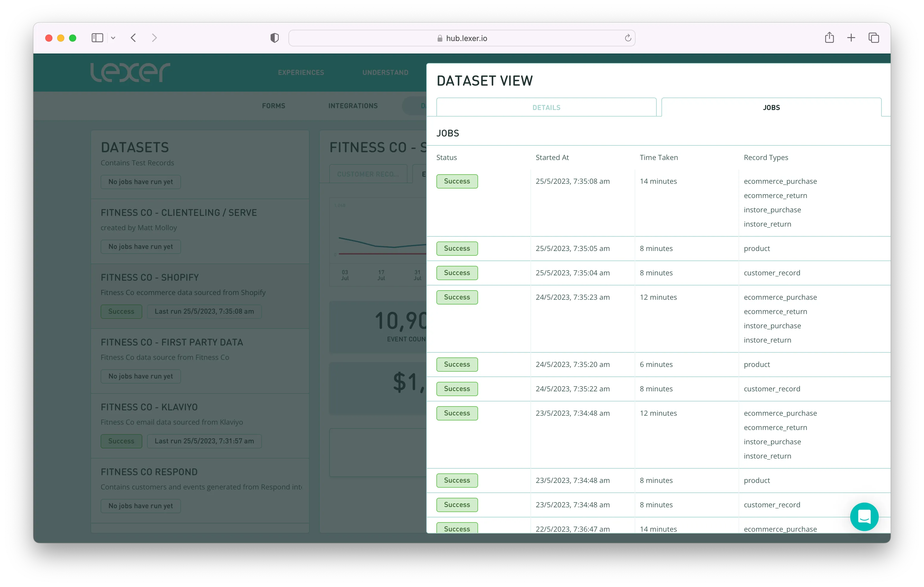Select the Jobs tab
924x587 pixels.
(x=771, y=107)
